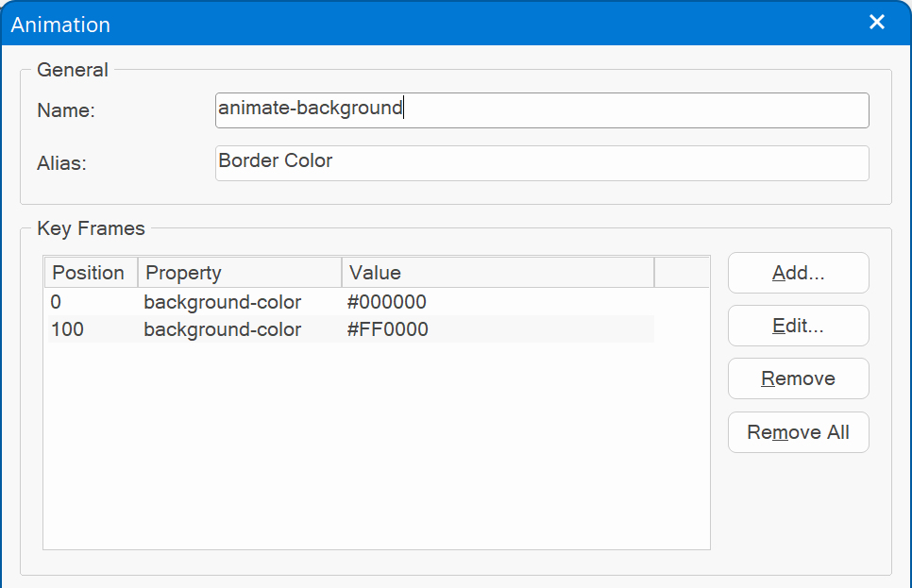Screen dimensions: 912x588
Task: Click the Animation dialog title bar
Action: click(425, 24)
